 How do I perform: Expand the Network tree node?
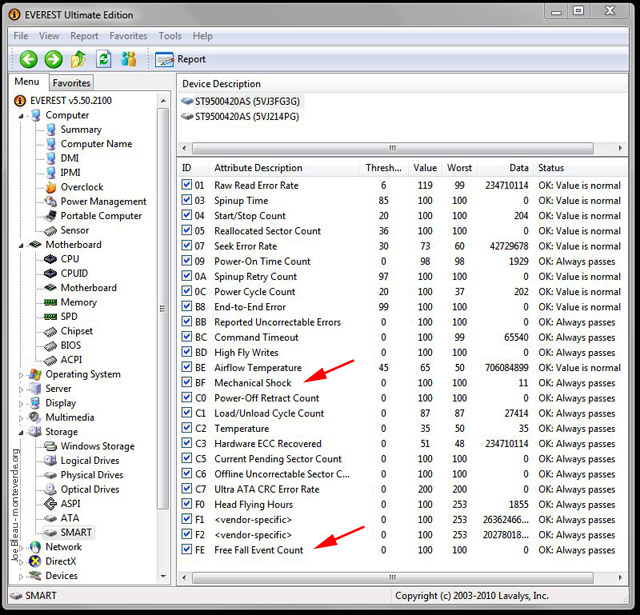click(21, 548)
